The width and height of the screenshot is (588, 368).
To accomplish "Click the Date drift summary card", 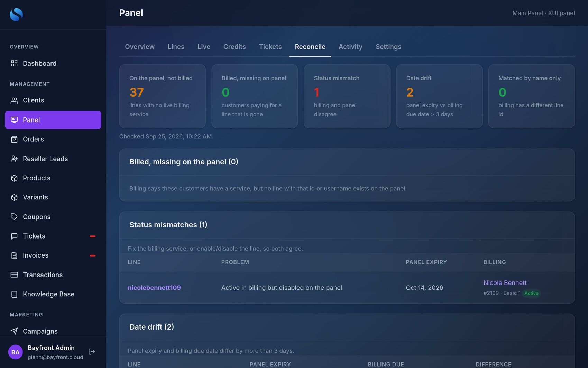I will (439, 96).
